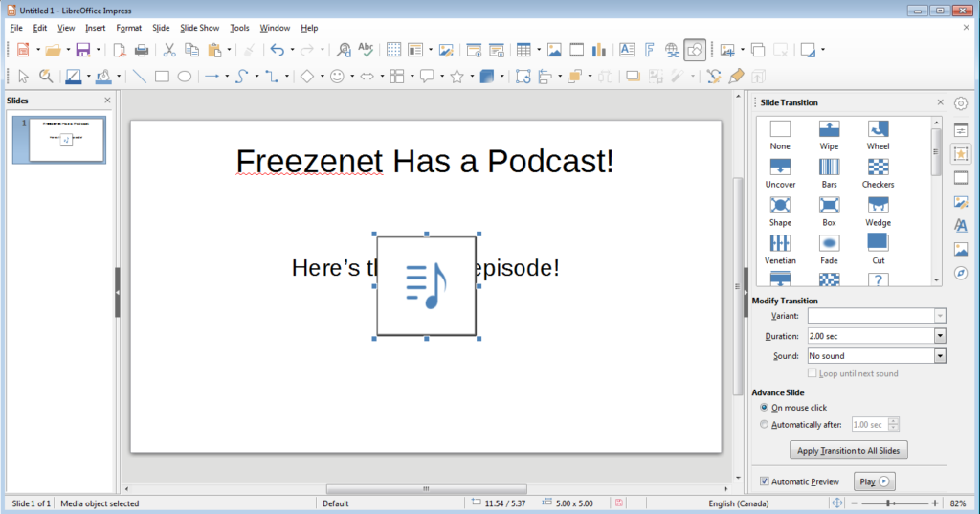Uncheck the Automatic Preview checkbox
Image resolution: width=980 pixels, height=514 pixels.
[765, 481]
